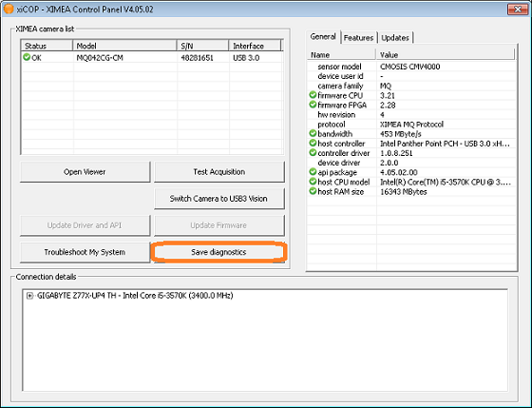Click the green check icon beside api package
The image size is (532, 408).
[313, 172]
